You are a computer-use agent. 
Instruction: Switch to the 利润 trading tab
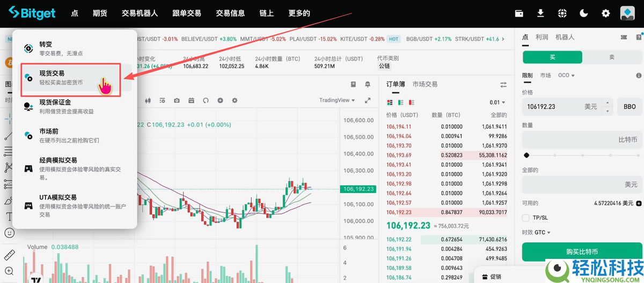click(x=541, y=37)
